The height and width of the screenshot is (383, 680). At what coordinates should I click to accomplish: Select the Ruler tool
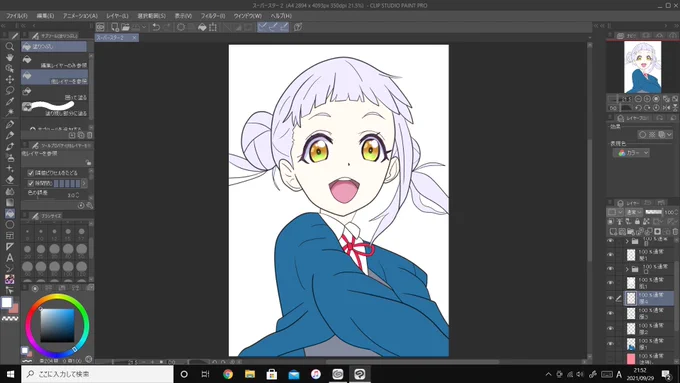coord(10,247)
